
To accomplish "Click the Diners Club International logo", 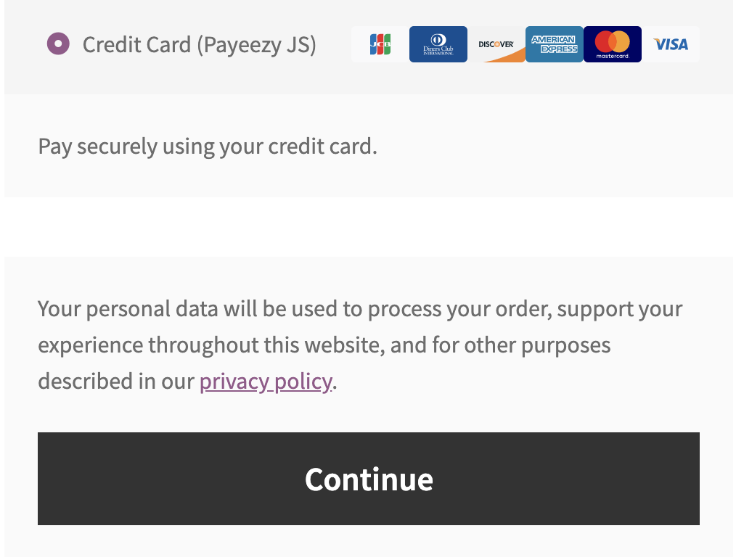I will 438,44.
